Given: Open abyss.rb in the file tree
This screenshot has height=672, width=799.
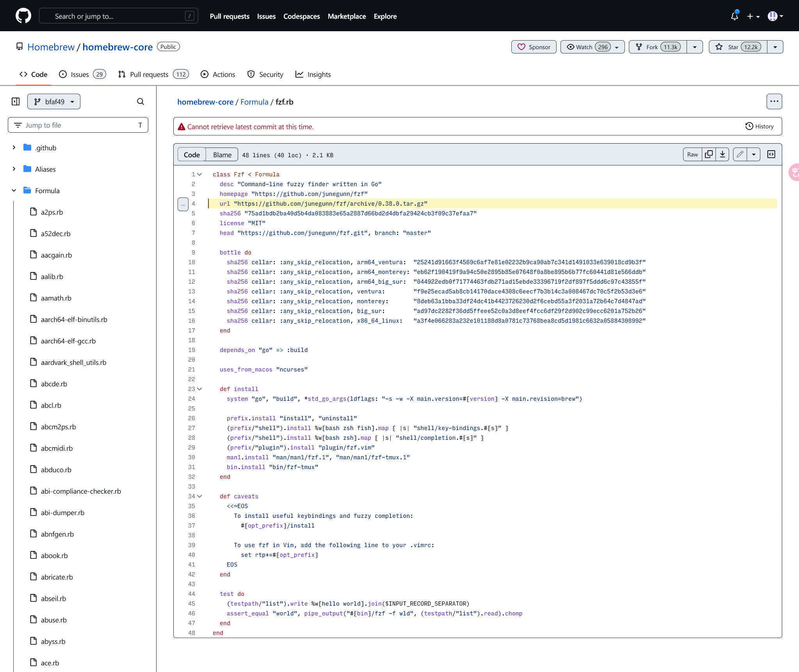Looking at the screenshot, I should pyautogui.click(x=53, y=641).
